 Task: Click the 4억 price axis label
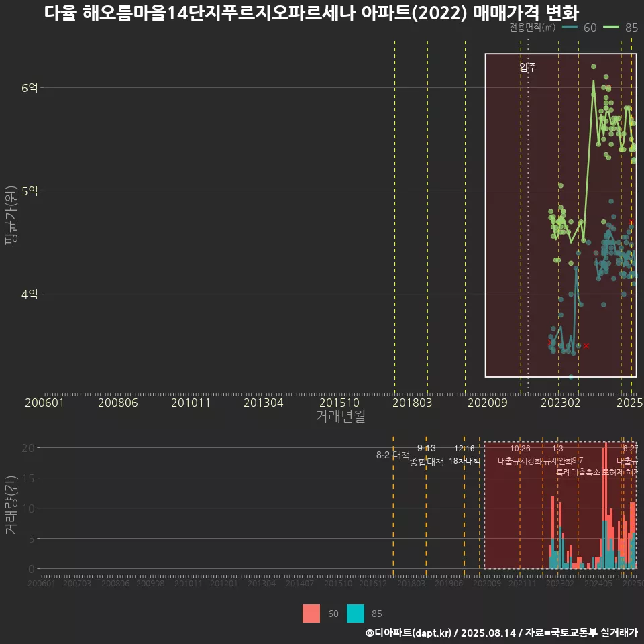(30, 294)
